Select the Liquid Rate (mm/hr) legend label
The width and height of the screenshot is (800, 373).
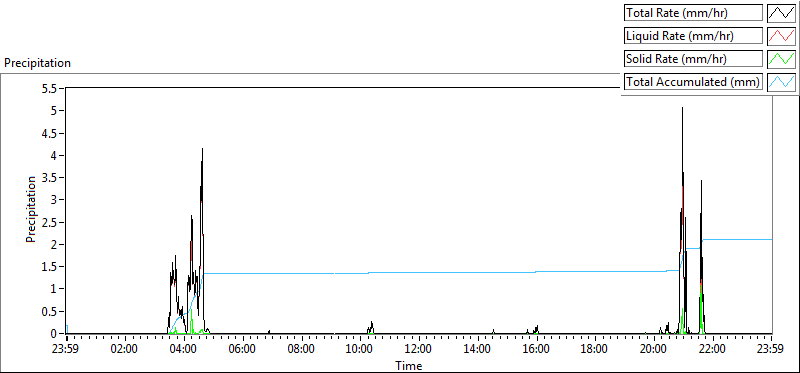tap(693, 36)
